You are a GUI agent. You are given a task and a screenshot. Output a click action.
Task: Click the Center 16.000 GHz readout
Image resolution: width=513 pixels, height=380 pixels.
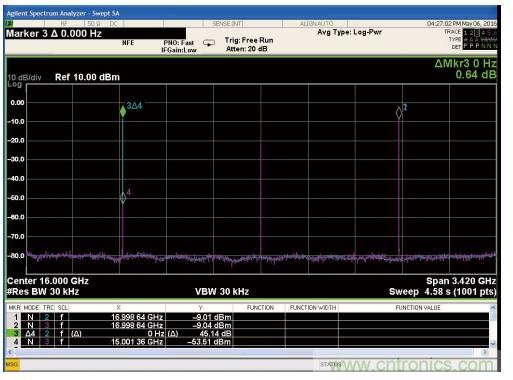click(48, 281)
